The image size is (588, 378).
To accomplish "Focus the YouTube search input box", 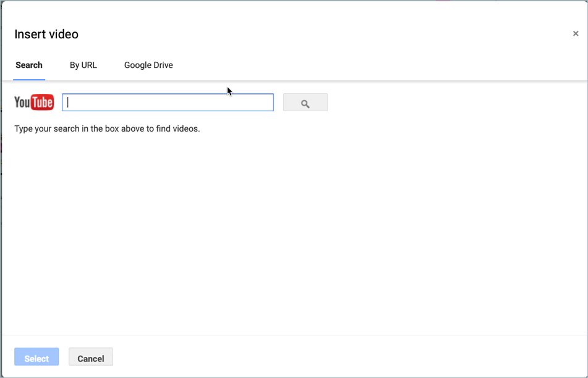I will click(168, 103).
